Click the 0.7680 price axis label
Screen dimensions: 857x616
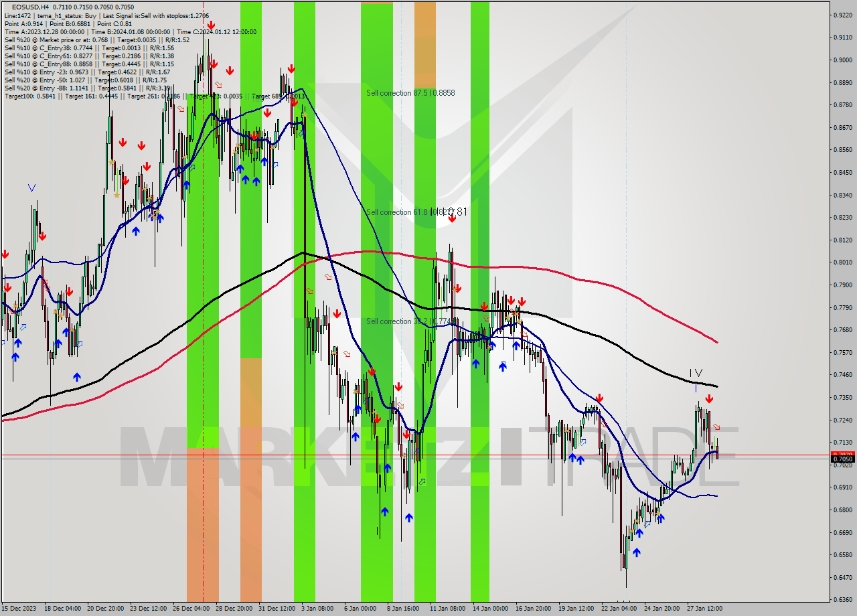pyautogui.click(x=842, y=329)
